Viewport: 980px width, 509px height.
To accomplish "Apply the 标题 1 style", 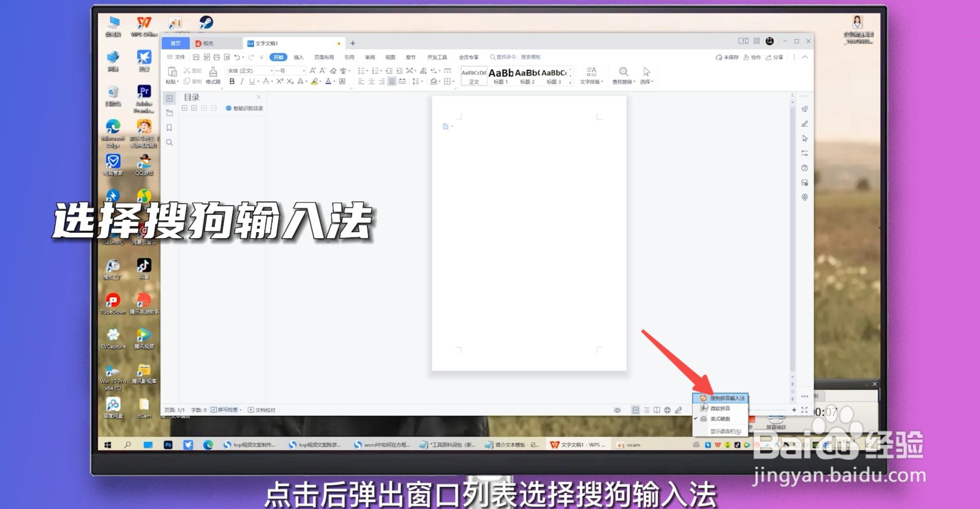I will tap(500, 76).
